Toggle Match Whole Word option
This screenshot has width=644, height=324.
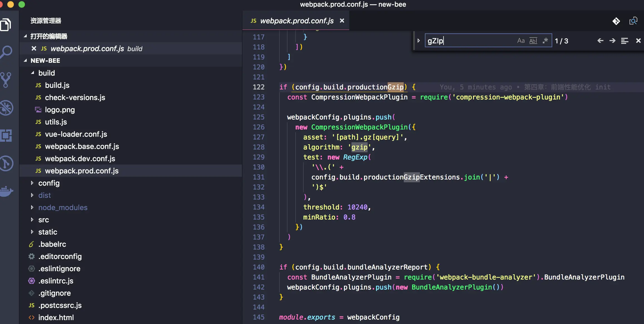(533, 41)
